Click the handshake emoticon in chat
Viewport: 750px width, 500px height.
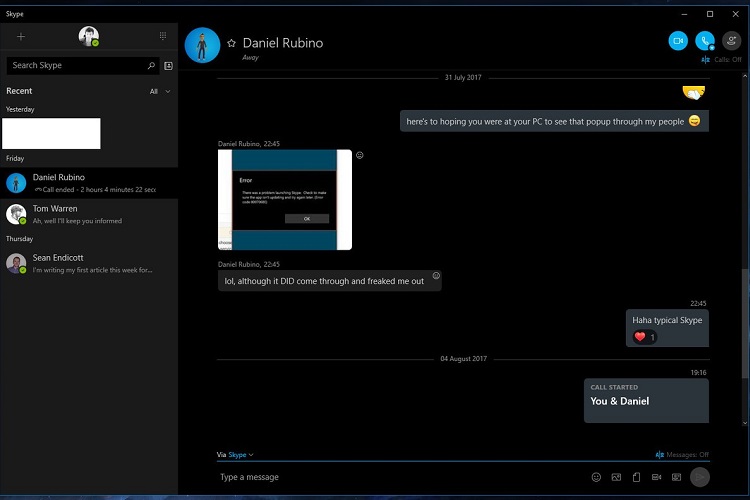(x=694, y=92)
